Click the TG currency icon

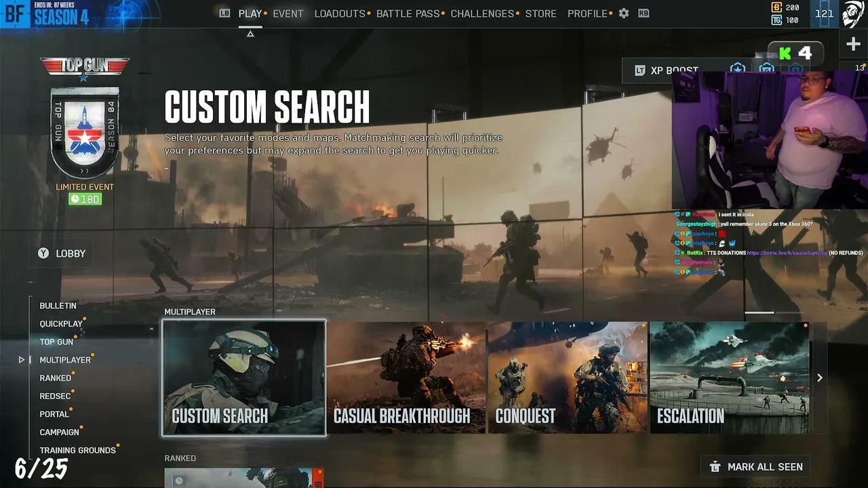(x=777, y=20)
